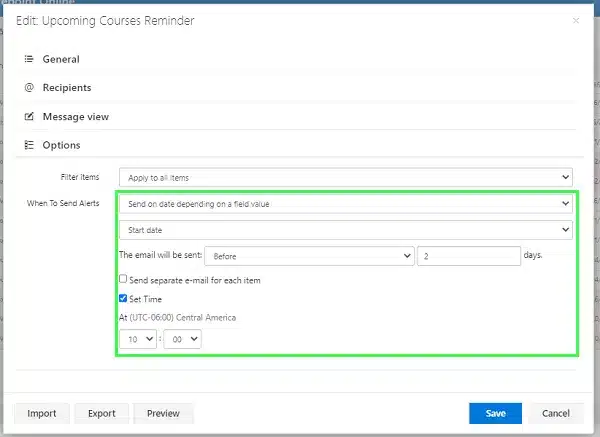The width and height of the screenshot is (600, 437).
Task: Open the minutes dropdown showing 00
Action: [x=182, y=339]
